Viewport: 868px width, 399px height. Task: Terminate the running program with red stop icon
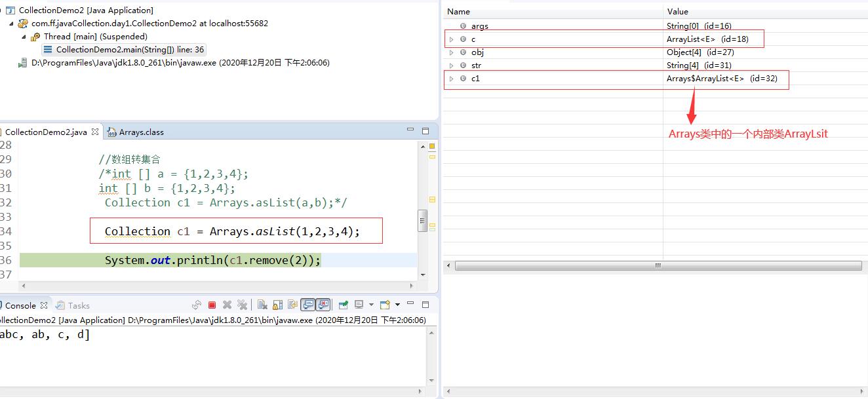coord(212,305)
